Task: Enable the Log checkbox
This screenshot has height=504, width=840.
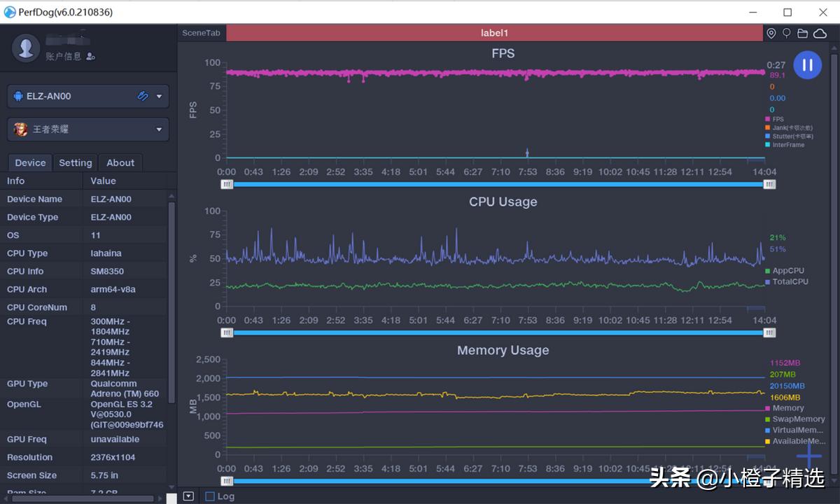Action: [210, 496]
